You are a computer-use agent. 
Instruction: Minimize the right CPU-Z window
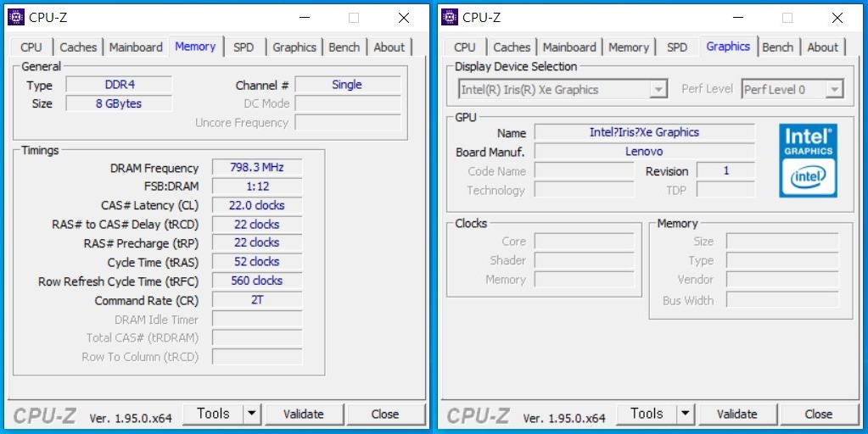738,18
